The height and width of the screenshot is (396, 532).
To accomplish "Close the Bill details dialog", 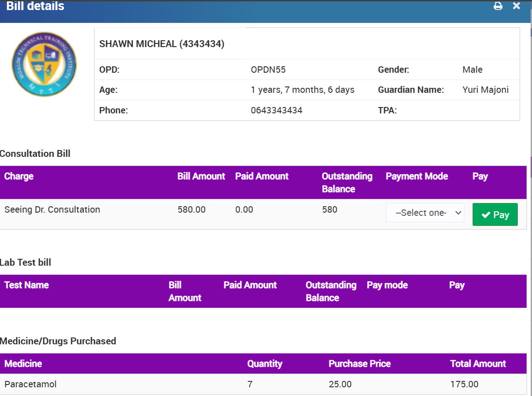I will click(x=516, y=5).
